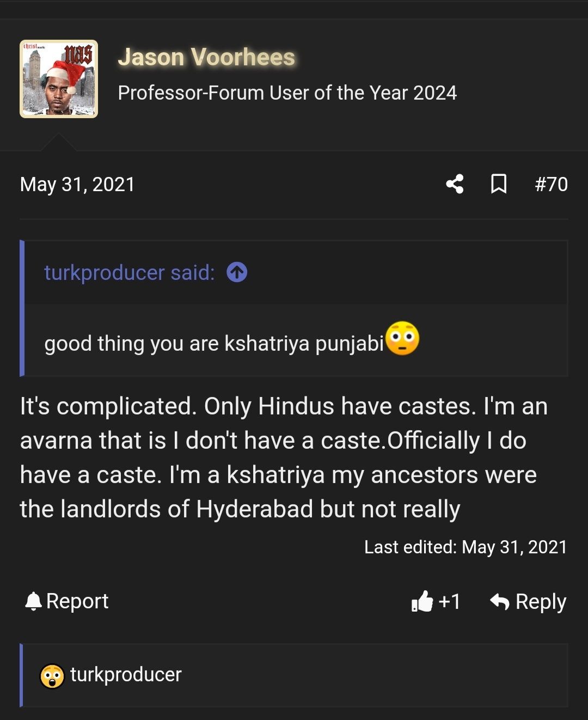Expand the quoted "good thing you are" text
588x720 pixels.
(214, 344)
